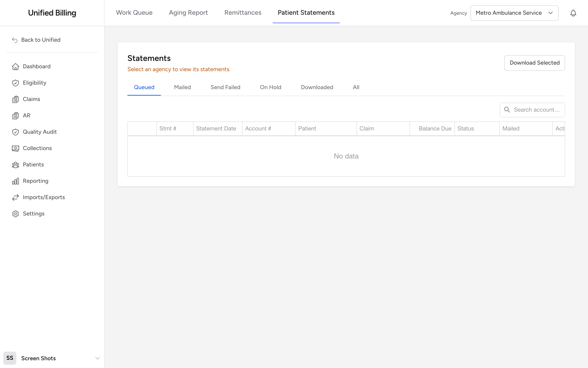This screenshot has height=368, width=588.
Task: Click the SS user avatar badge
Action: 10,358
